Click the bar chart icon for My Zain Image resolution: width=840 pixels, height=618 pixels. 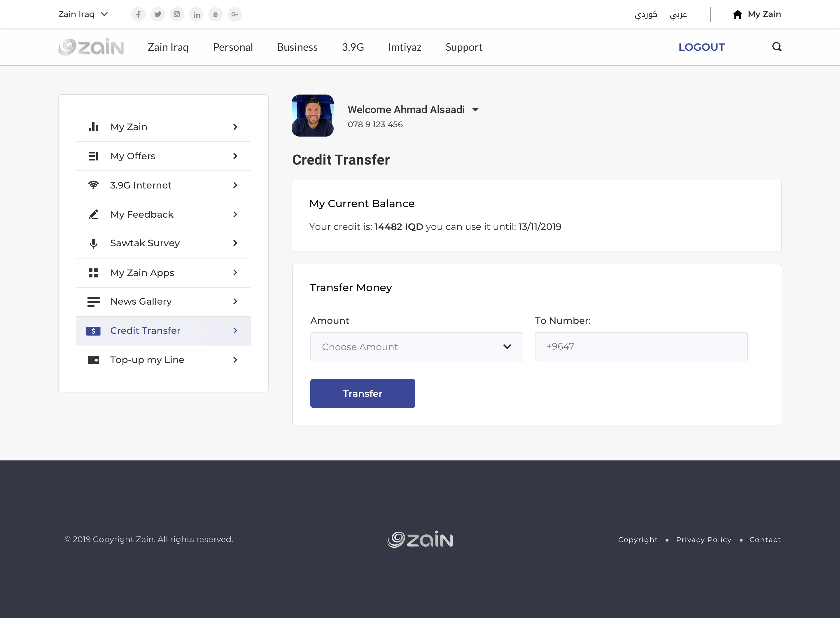pos(93,127)
